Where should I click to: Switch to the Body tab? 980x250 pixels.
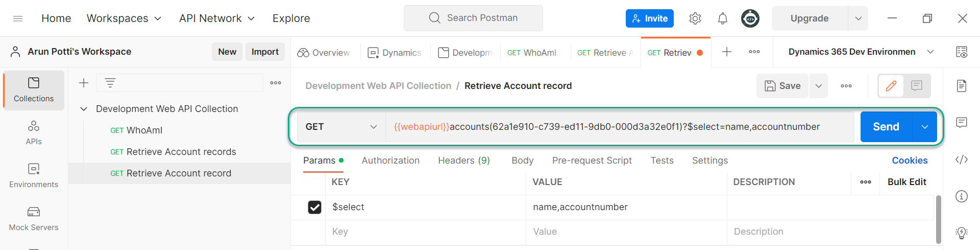tap(523, 161)
